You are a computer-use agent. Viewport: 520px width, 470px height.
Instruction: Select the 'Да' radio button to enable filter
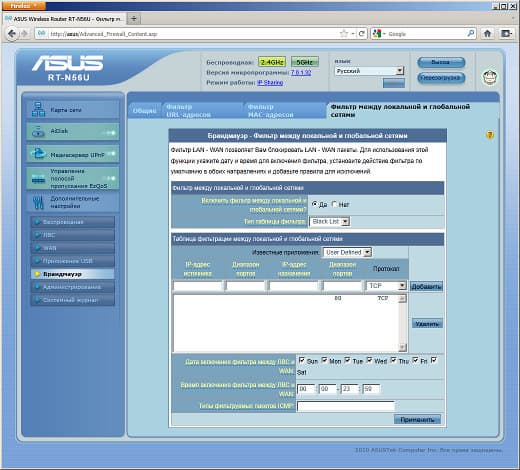point(314,204)
